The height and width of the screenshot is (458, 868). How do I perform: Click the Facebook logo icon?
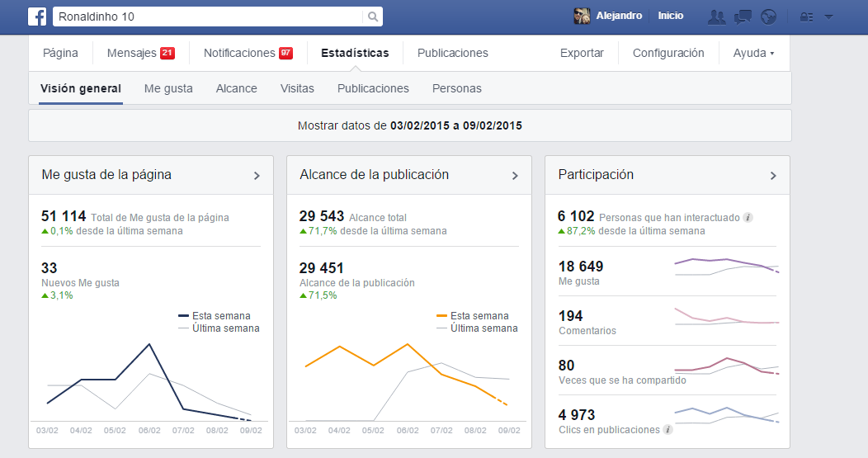pyautogui.click(x=37, y=17)
